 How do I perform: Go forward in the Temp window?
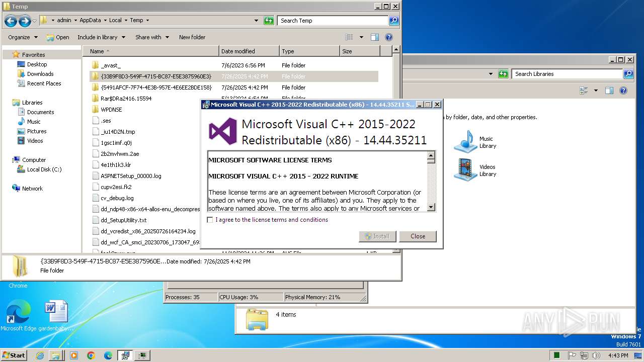click(x=25, y=21)
